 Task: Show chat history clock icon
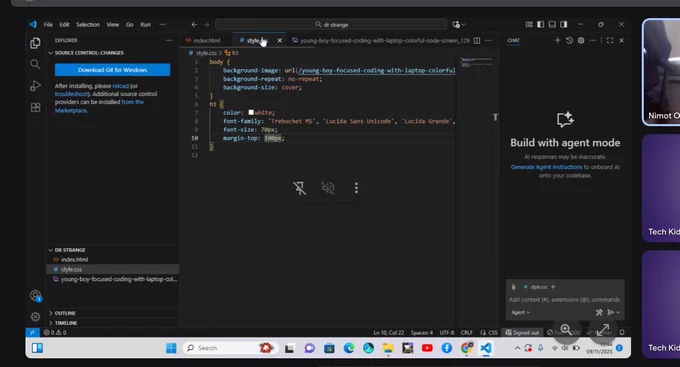click(569, 40)
